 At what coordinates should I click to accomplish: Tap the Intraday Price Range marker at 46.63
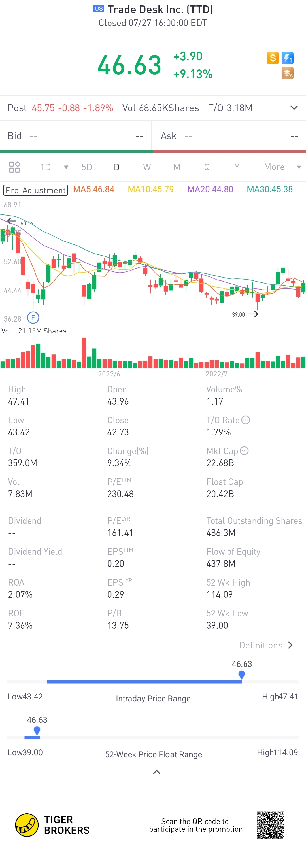(242, 675)
